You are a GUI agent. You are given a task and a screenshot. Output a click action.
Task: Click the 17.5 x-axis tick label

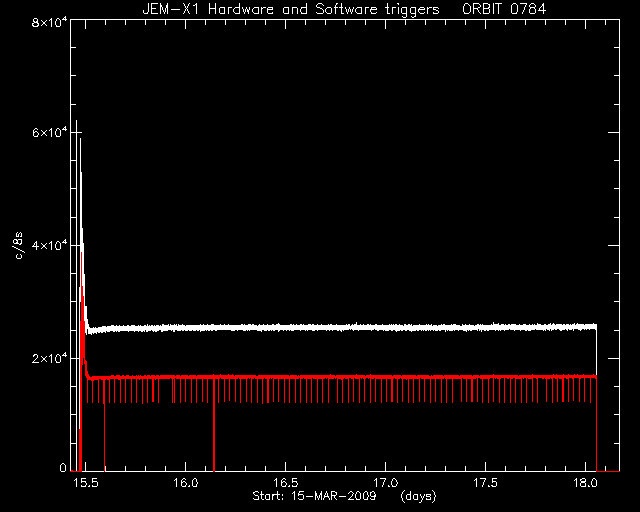(486, 483)
